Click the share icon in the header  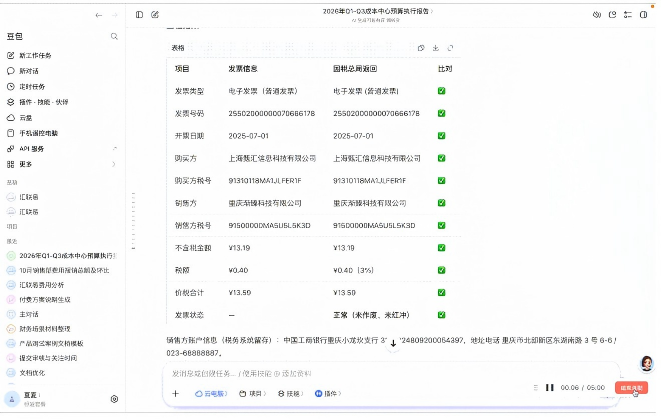click(613, 15)
